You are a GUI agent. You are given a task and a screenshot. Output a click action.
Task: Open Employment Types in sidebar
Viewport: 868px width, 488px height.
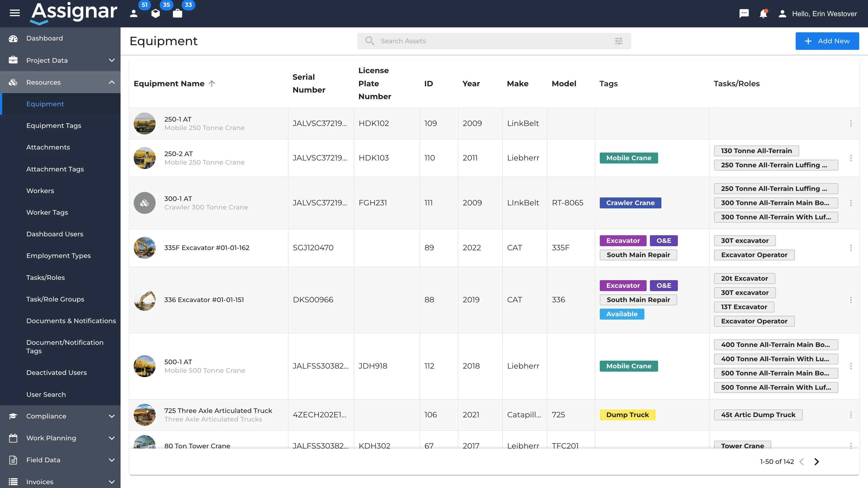pyautogui.click(x=58, y=256)
